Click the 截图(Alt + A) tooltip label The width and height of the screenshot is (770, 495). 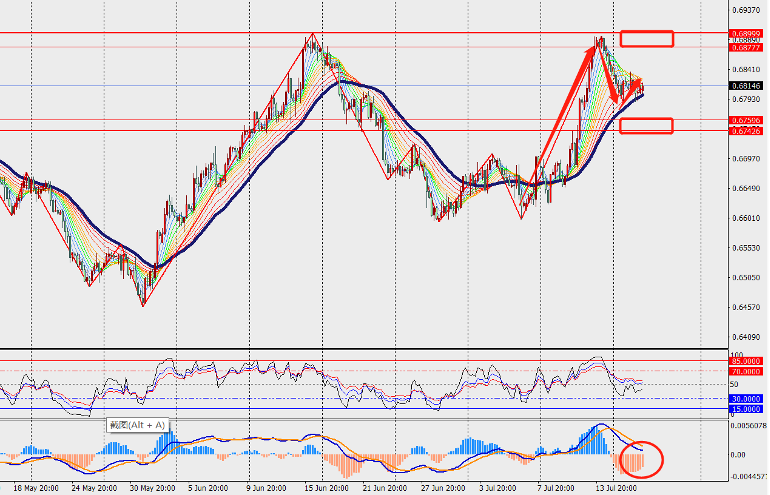(x=137, y=425)
